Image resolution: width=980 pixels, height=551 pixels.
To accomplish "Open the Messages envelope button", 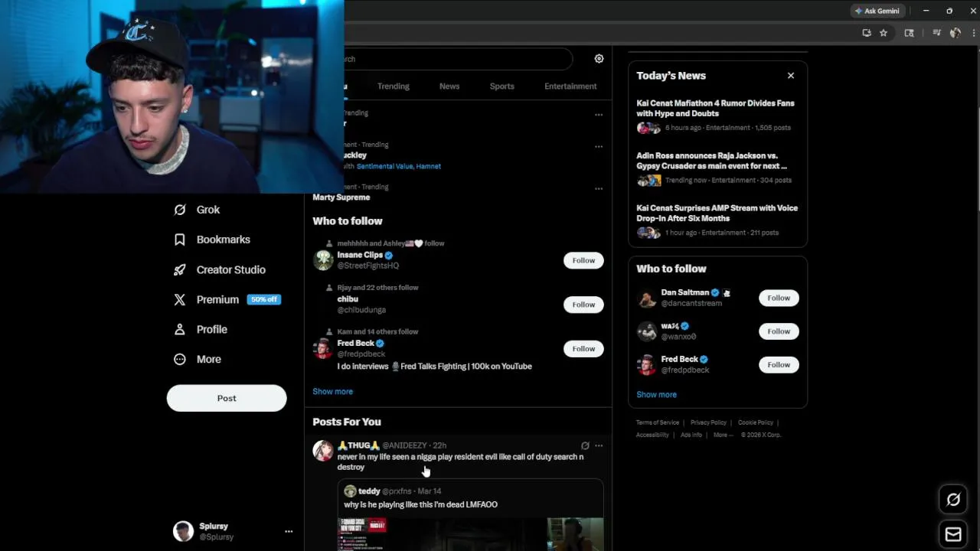I will 953,534.
